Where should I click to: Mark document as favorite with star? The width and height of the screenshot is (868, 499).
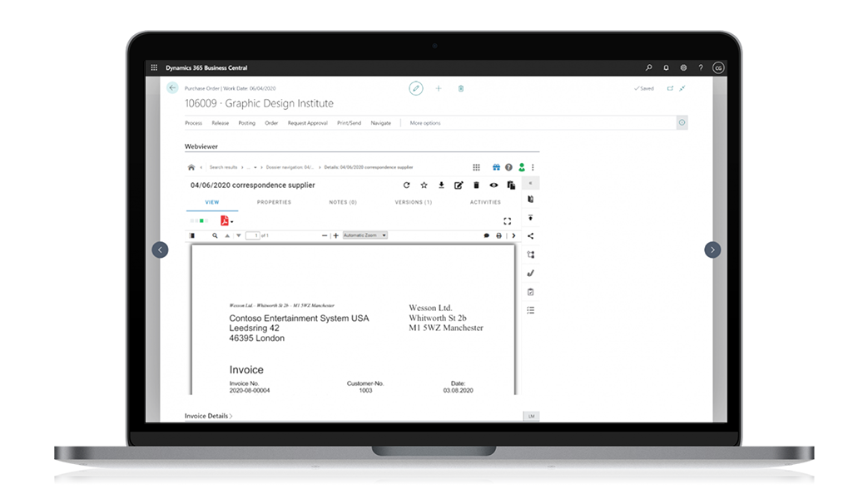pos(424,185)
